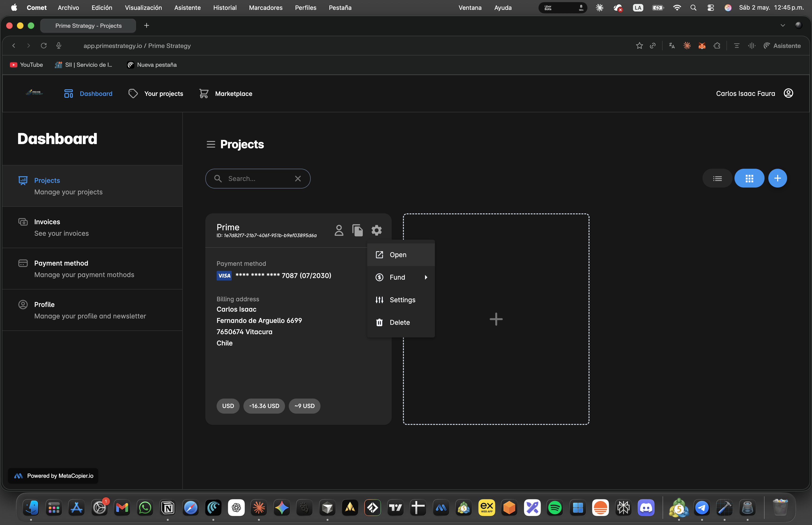Open the translate page icon
This screenshot has width=812, height=525.
tap(671, 46)
